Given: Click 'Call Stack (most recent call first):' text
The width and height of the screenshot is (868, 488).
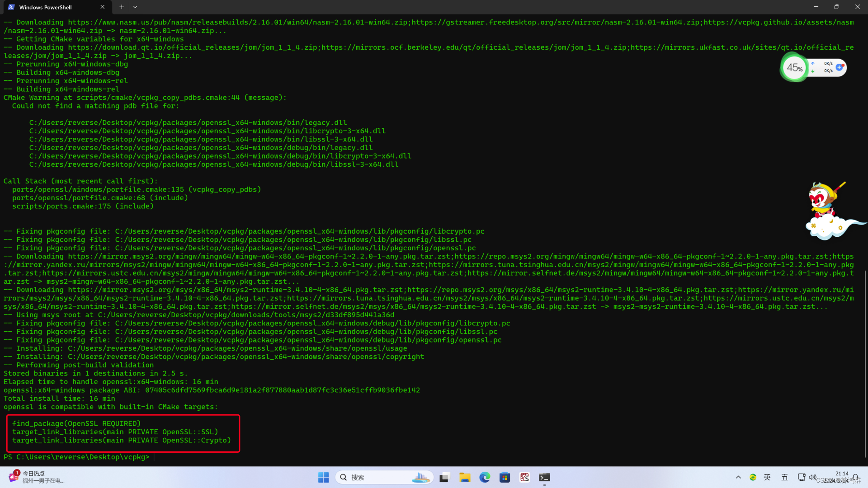Looking at the screenshot, I should (80, 181).
